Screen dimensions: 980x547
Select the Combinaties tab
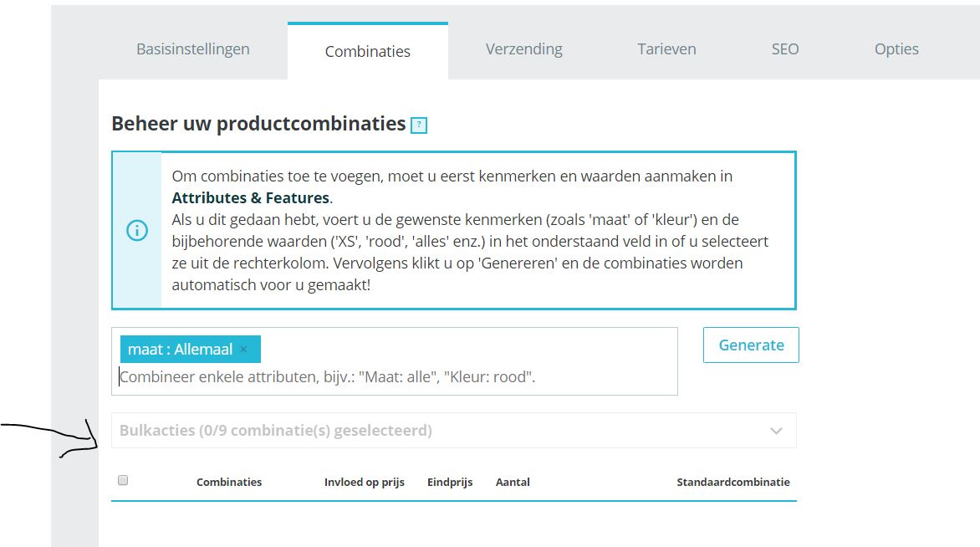tap(368, 51)
